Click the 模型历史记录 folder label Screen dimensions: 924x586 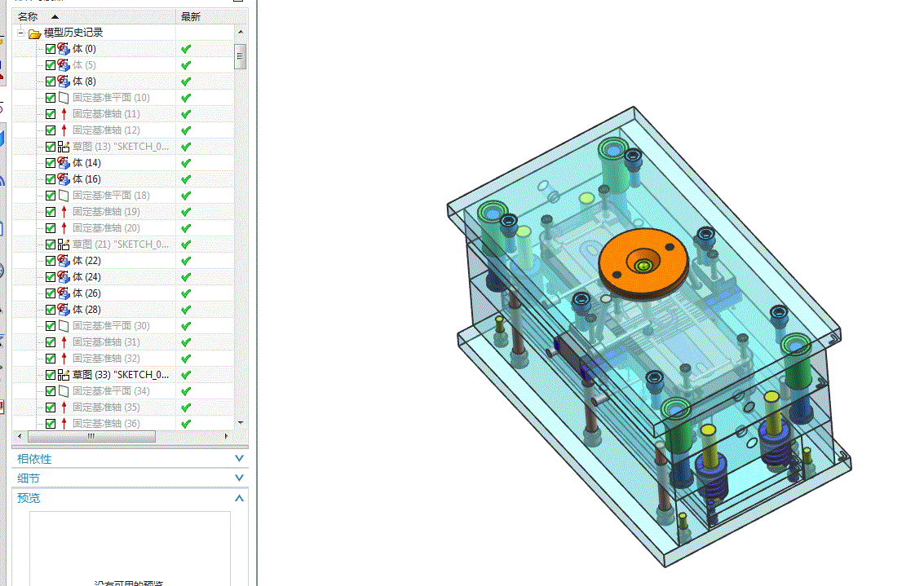73,33
